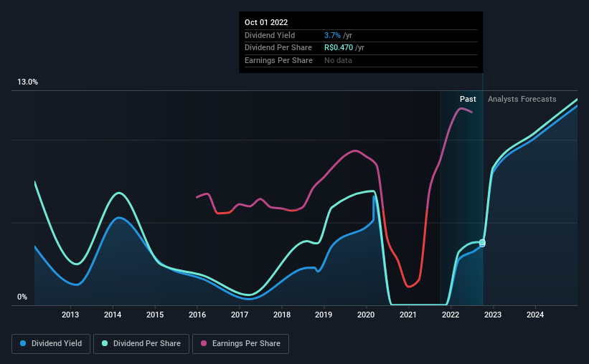Screen dimensions: 589x364
Task: Click the 0% y-axis label
Action: 22,297
